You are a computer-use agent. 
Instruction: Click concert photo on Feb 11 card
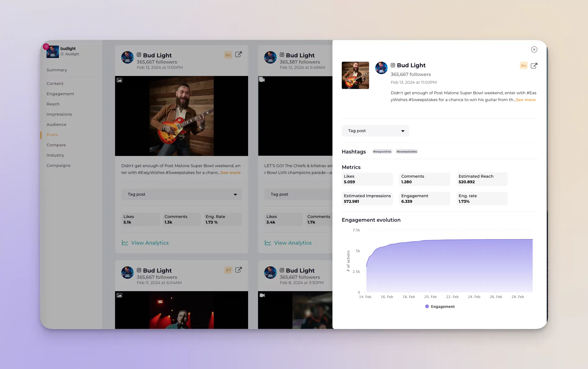181,310
